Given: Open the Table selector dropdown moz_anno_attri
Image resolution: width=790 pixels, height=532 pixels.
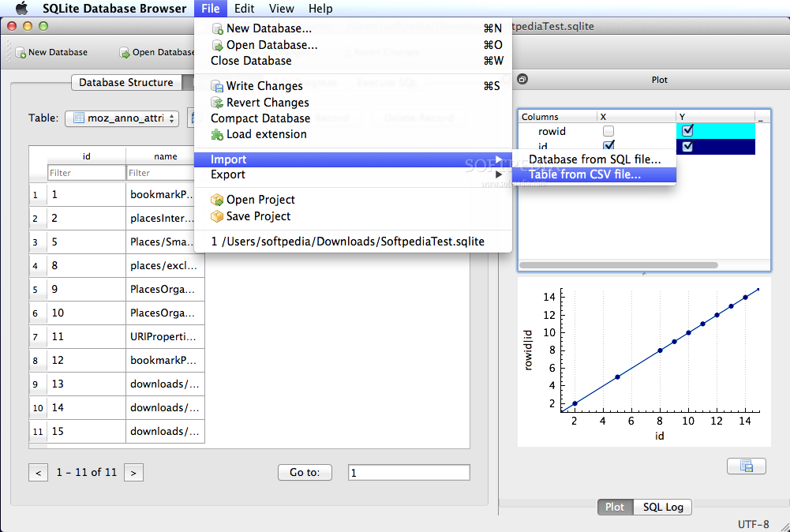Looking at the screenshot, I should pyautogui.click(x=122, y=118).
